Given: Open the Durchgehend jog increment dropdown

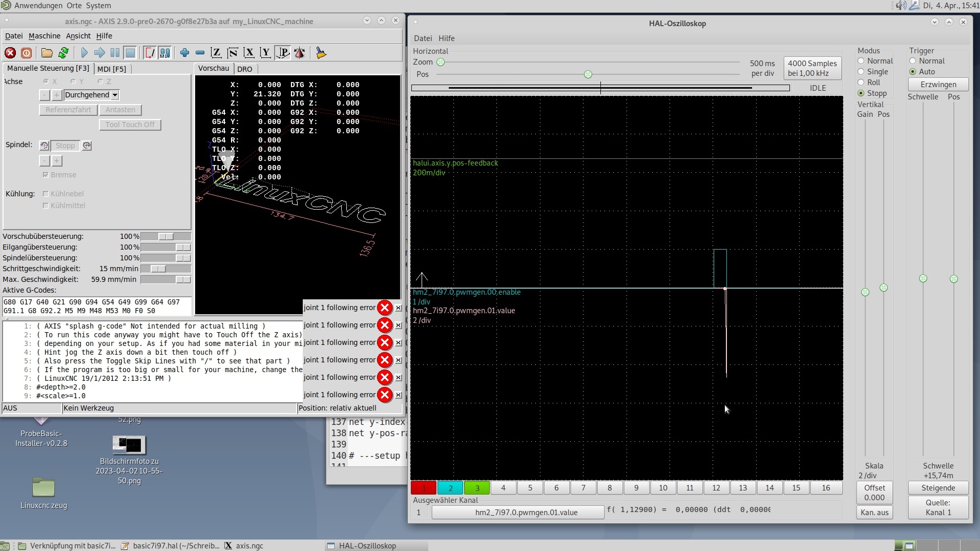Looking at the screenshot, I should (x=92, y=95).
